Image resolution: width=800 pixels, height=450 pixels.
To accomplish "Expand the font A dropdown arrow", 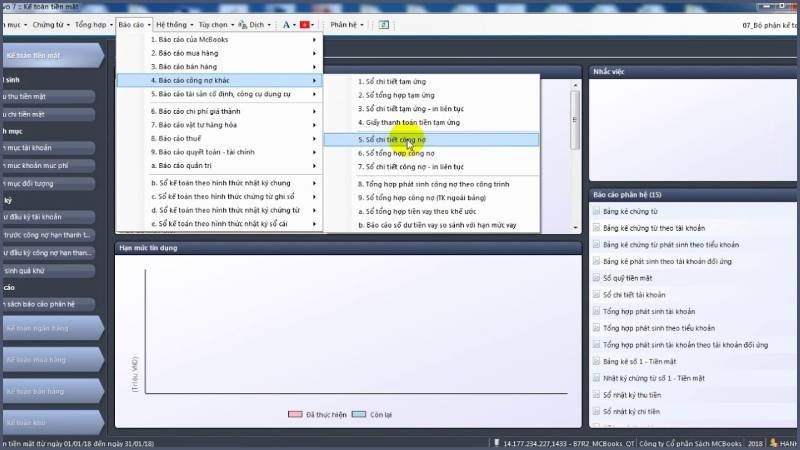I will tap(294, 25).
